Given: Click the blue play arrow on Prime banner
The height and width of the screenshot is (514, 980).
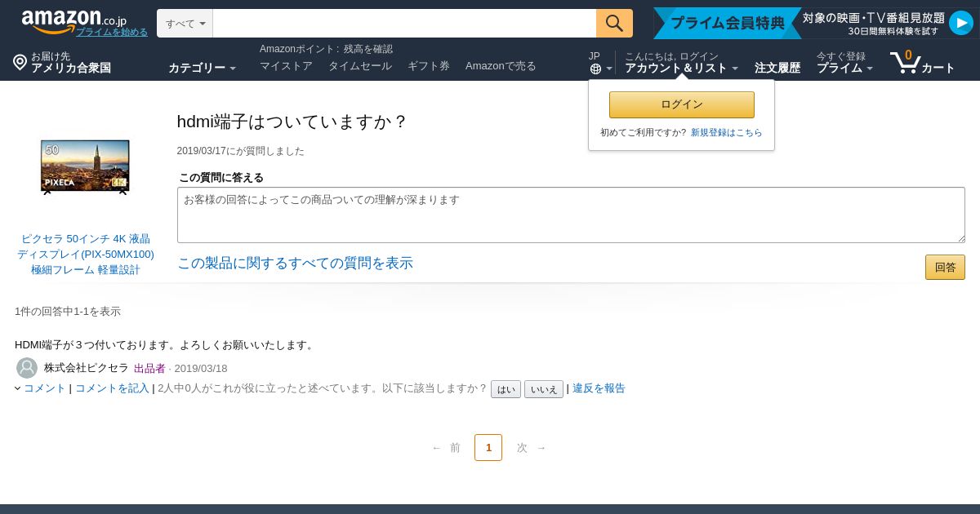Looking at the screenshot, I should tap(960, 23).
